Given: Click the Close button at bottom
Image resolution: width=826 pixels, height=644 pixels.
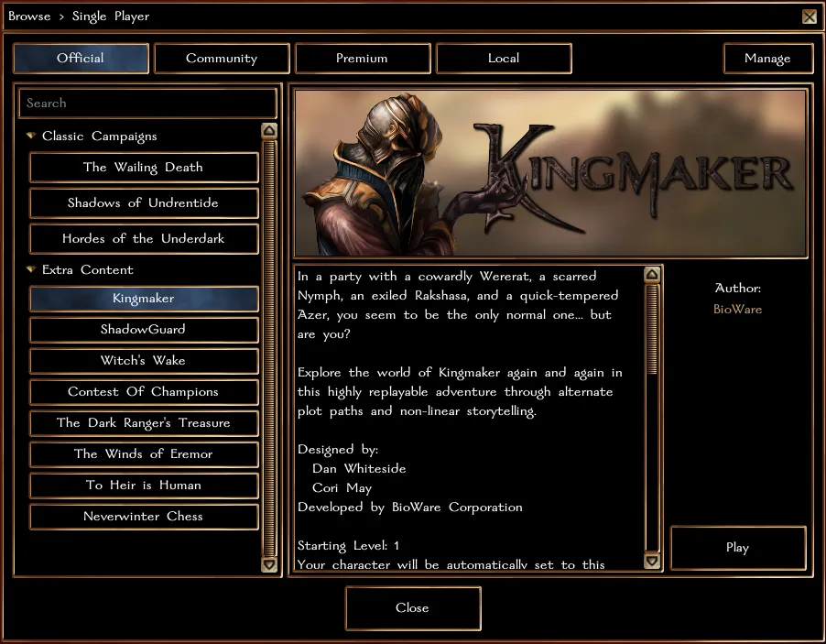Looking at the screenshot, I should click(412, 608).
